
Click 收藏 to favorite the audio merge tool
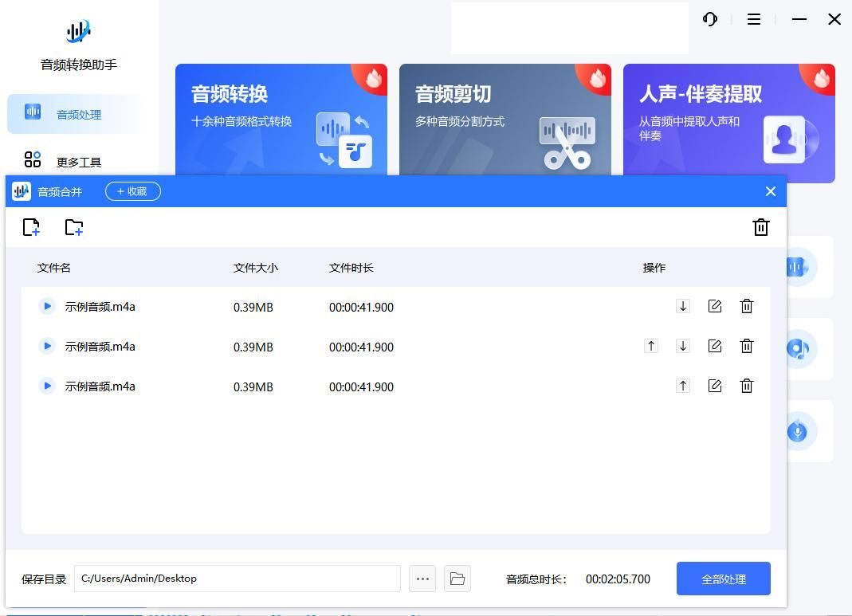click(132, 191)
